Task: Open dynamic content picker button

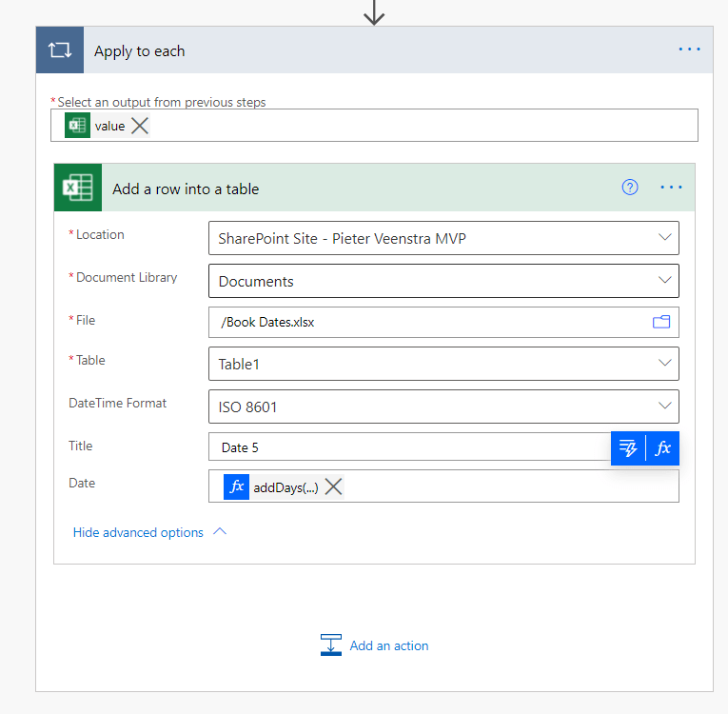Action: click(628, 448)
